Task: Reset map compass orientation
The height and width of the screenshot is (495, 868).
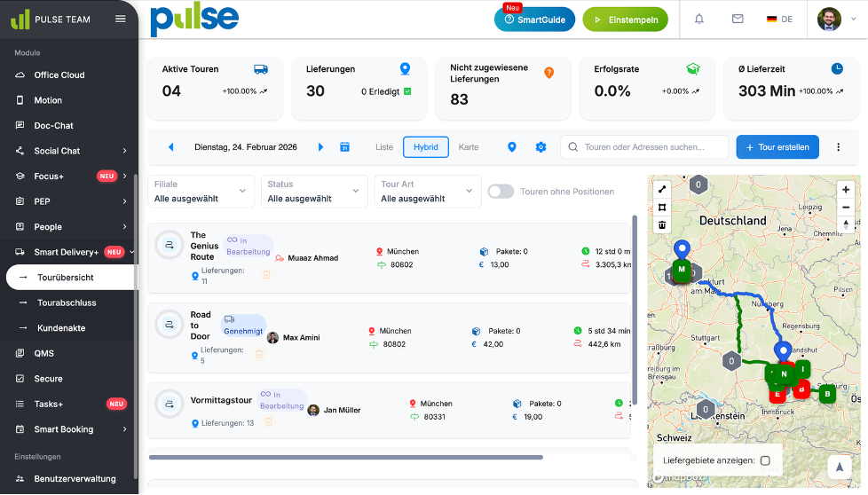Action: 846,224
